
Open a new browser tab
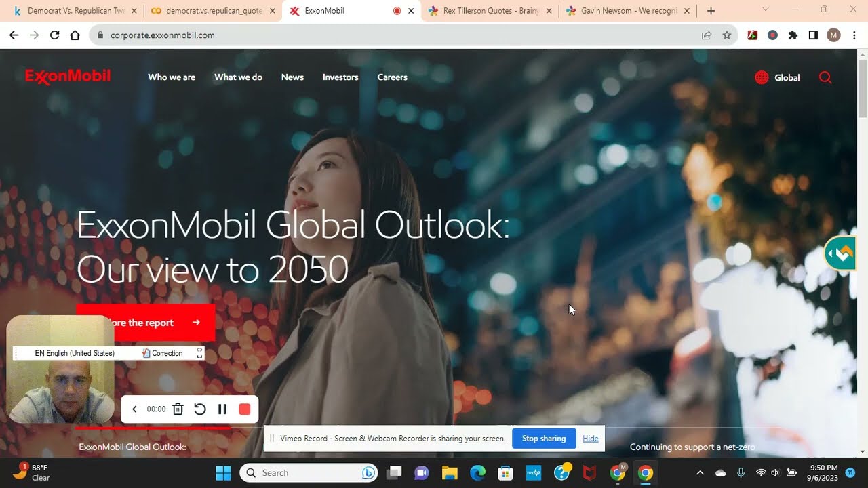click(x=711, y=11)
